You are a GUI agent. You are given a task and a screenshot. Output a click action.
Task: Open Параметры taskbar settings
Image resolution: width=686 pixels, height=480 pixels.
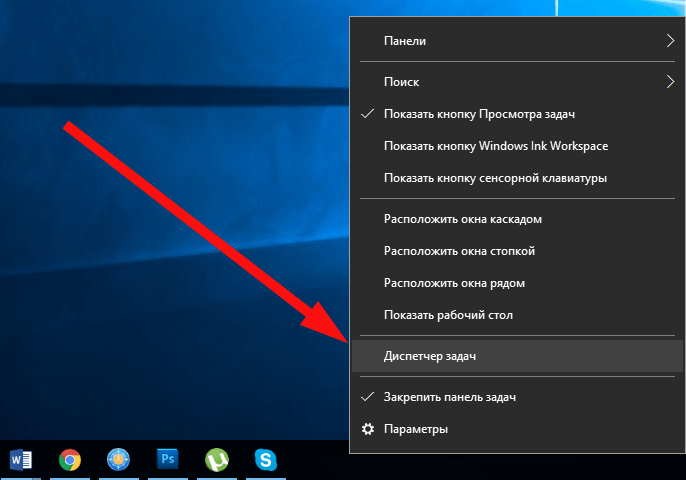(518, 429)
